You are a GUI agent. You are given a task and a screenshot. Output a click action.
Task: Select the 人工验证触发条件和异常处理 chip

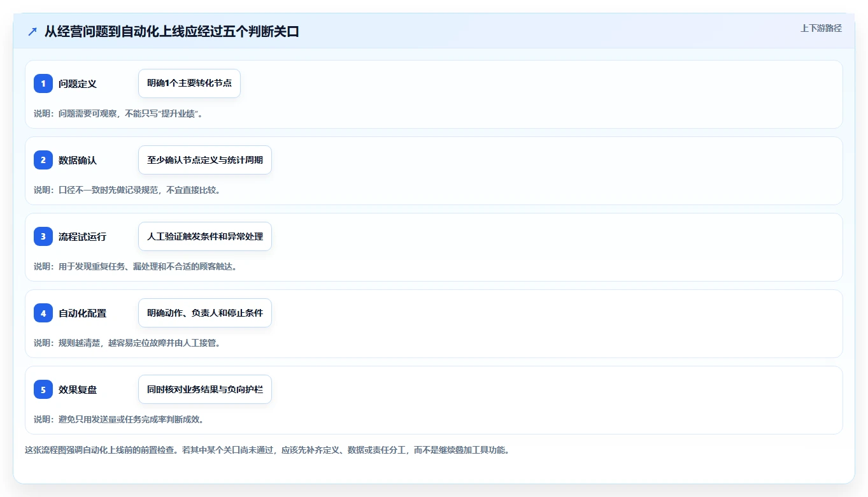click(x=205, y=236)
